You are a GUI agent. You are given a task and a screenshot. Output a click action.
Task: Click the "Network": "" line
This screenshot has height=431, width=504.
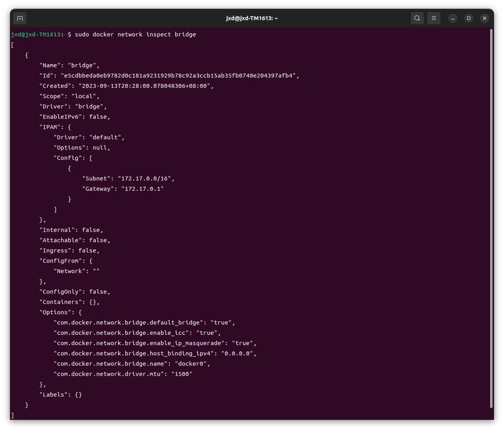[77, 271]
